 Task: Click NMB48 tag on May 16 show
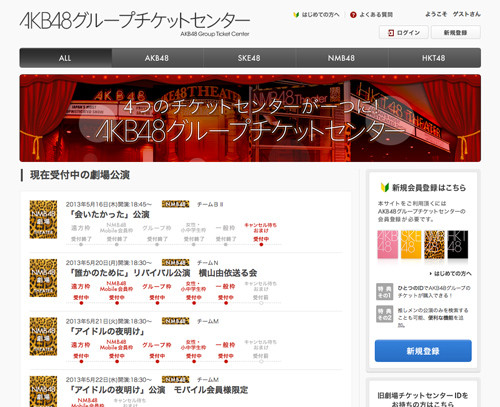175,204
